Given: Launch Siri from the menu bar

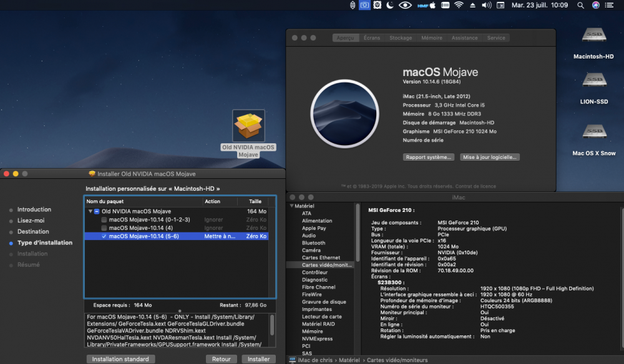Looking at the screenshot, I should point(596,5).
